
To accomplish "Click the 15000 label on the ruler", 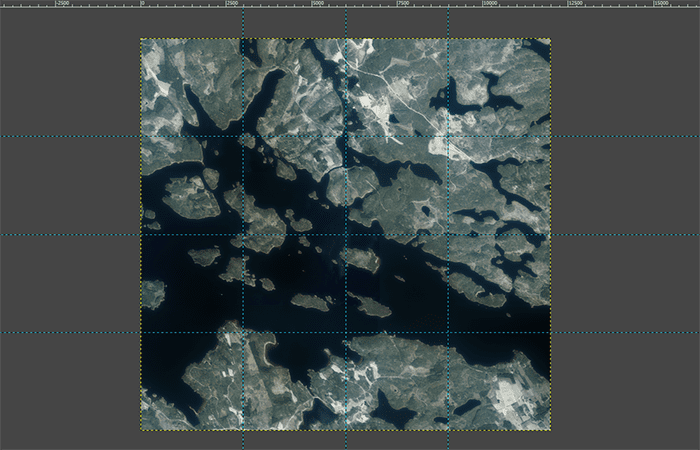I will tap(662, 3).
